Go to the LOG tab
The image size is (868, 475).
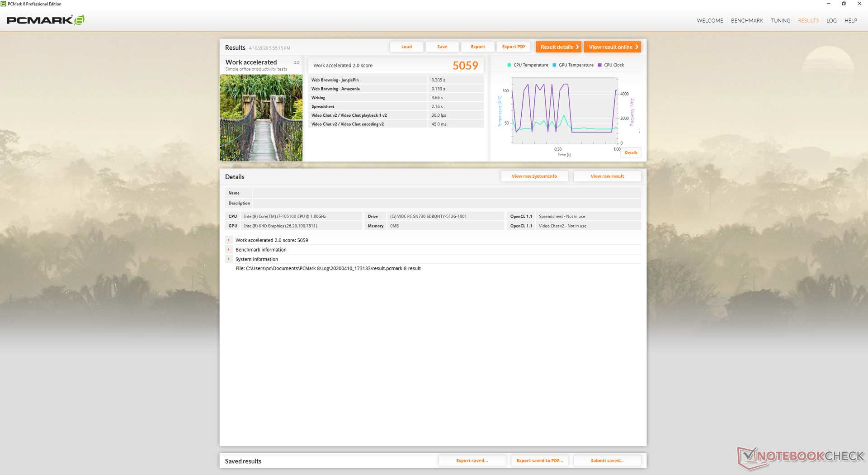pos(831,21)
